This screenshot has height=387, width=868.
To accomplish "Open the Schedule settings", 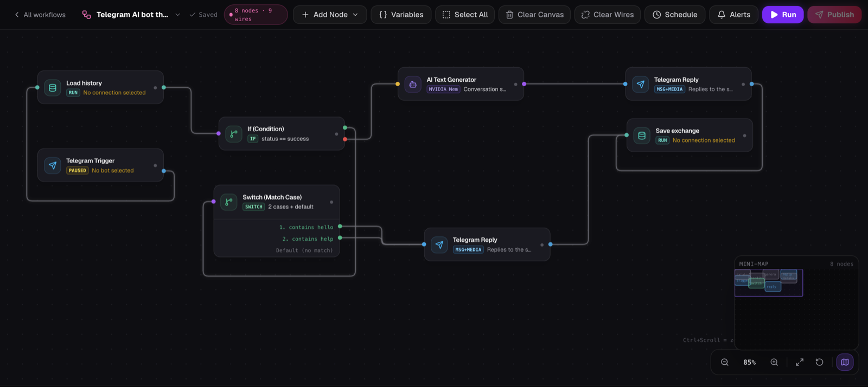I will click(675, 15).
